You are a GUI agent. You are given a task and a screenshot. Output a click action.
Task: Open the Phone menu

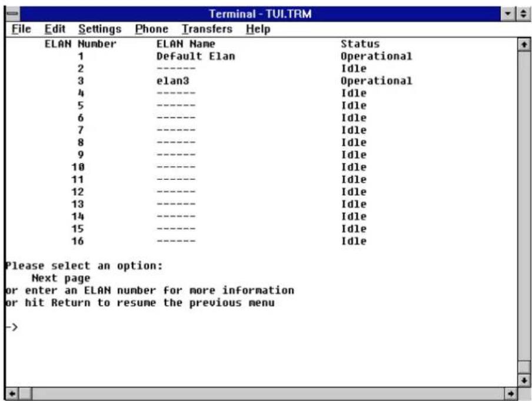pos(151,29)
